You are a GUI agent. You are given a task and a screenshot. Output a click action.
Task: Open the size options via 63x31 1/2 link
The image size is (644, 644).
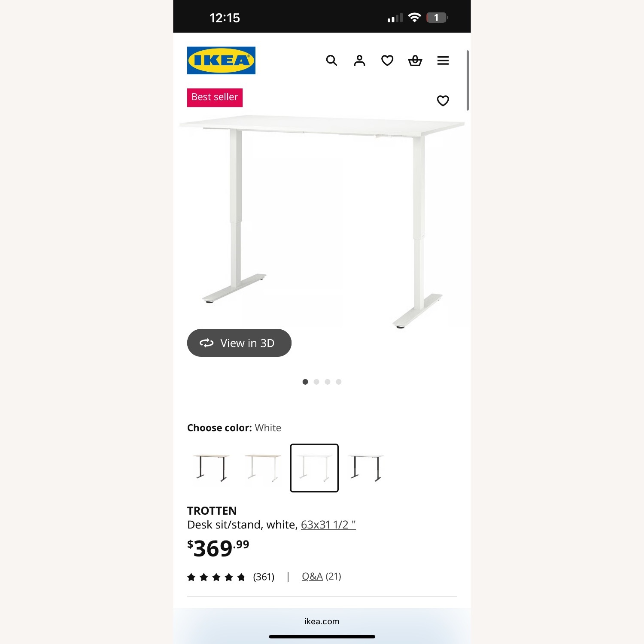click(x=328, y=524)
